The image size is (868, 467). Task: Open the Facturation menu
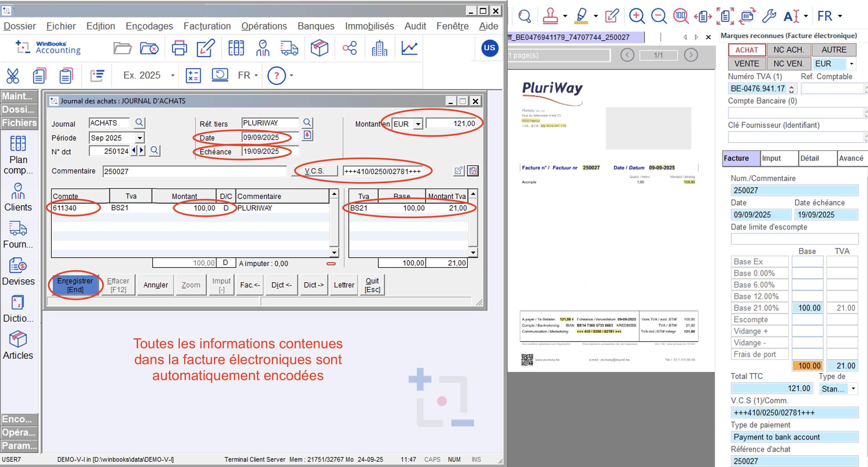pos(207,26)
